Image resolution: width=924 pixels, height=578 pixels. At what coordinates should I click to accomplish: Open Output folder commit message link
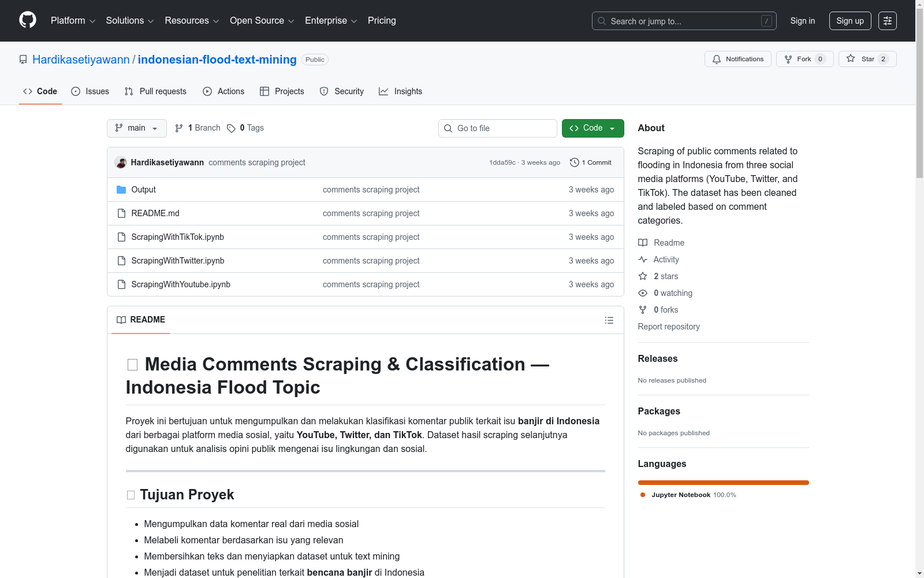coord(371,190)
